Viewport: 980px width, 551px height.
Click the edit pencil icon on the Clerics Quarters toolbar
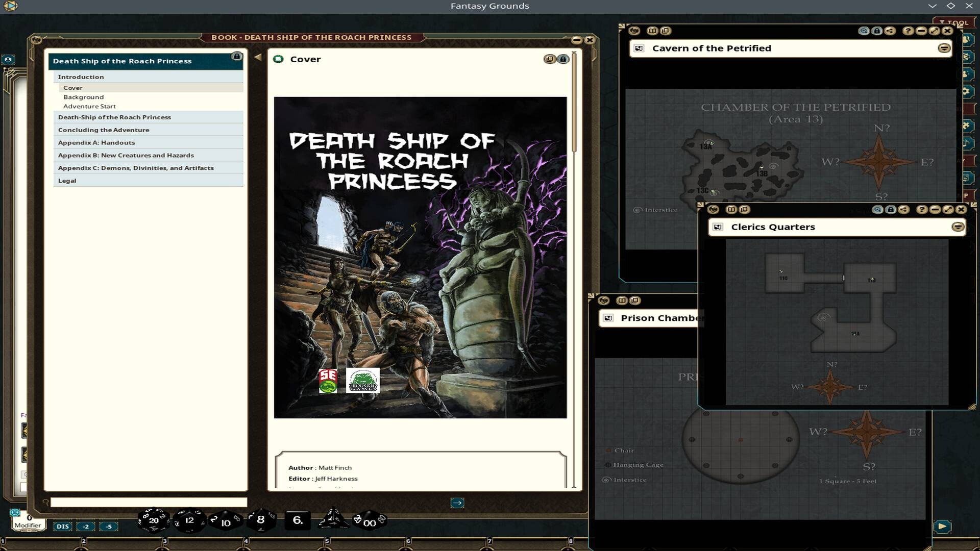[x=948, y=209]
